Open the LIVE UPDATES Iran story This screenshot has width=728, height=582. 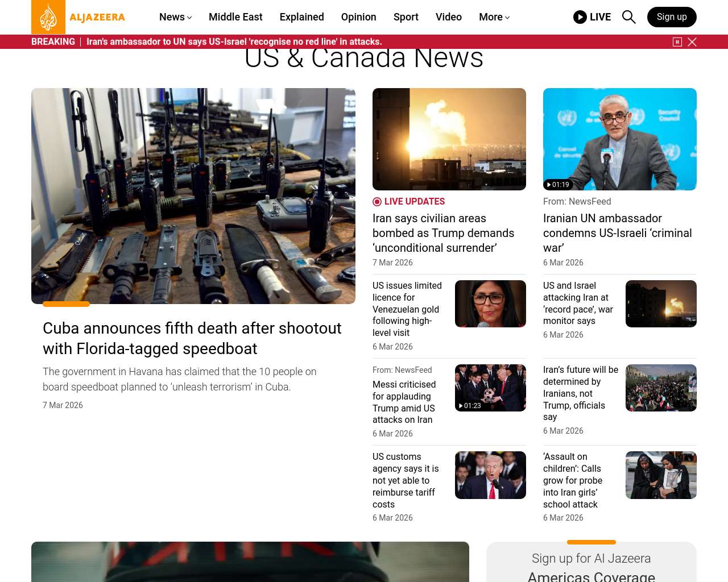443,233
